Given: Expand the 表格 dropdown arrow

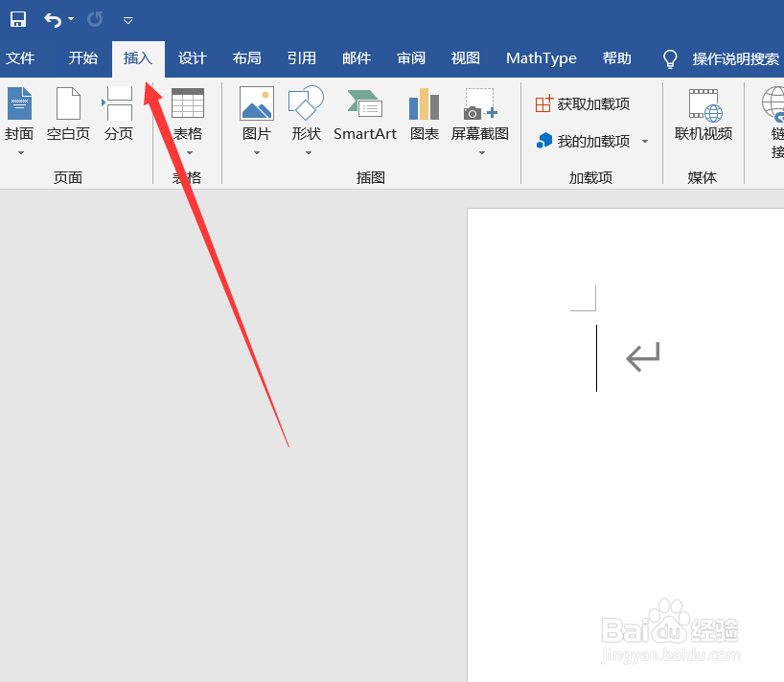Looking at the screenshot, I should [190, 153].
